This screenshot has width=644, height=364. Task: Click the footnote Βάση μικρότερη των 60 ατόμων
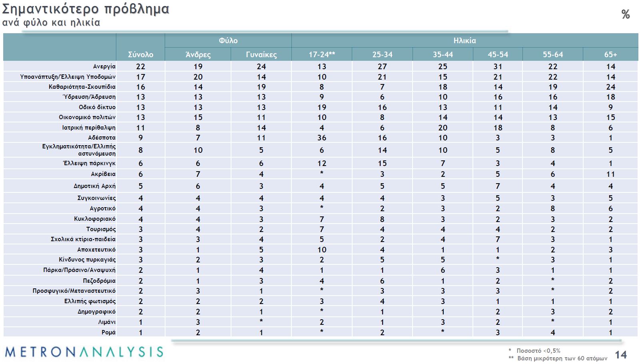[x=562, y=358]
